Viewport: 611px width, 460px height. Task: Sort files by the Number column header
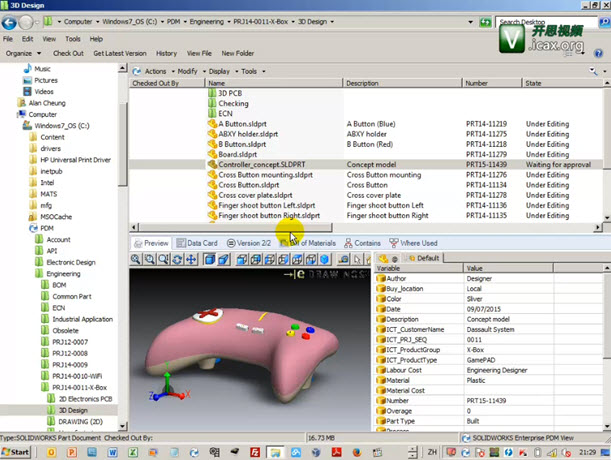click(x=476, y=83)
